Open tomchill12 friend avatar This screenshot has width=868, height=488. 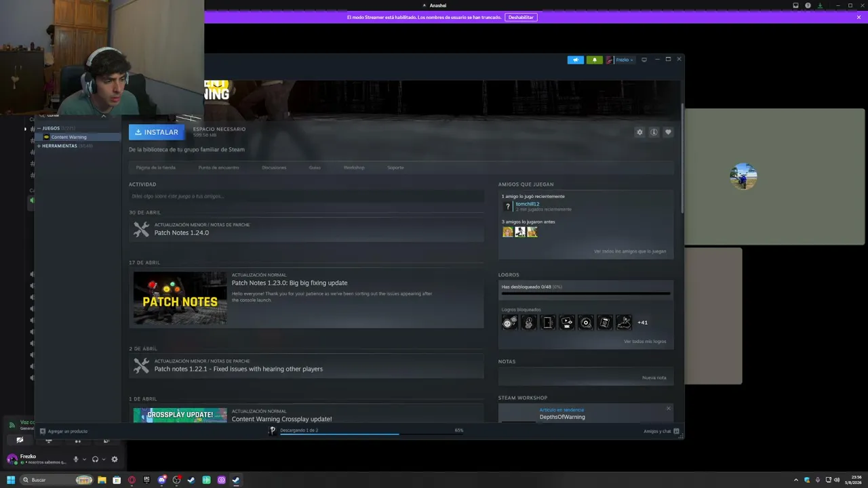click(507, 206)
